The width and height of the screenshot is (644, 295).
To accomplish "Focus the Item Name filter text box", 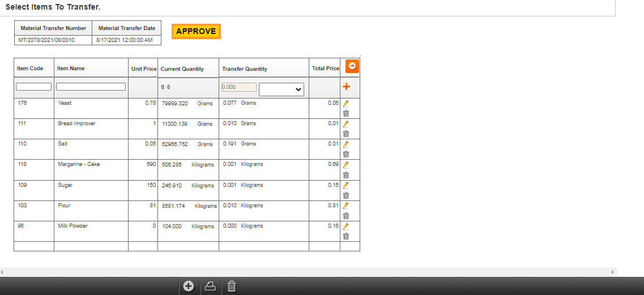I will [x=91, y=87].
